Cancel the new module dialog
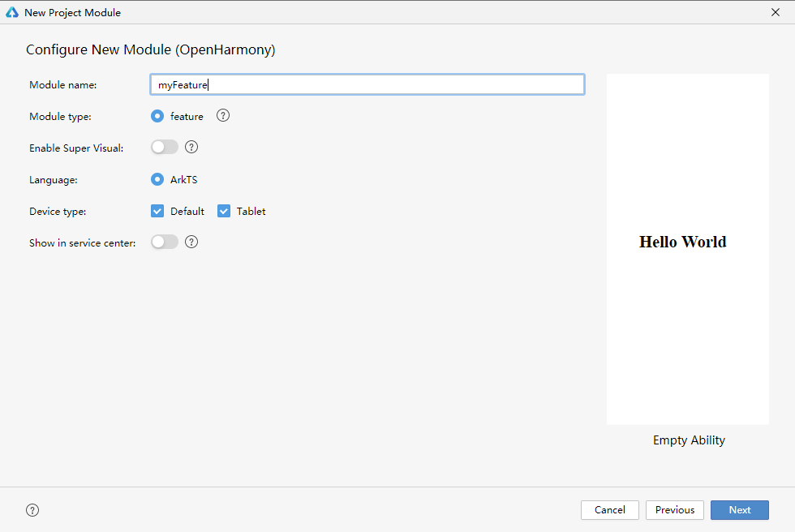The width and height of the screenshot is (795, 532). [x=610, y=510]
